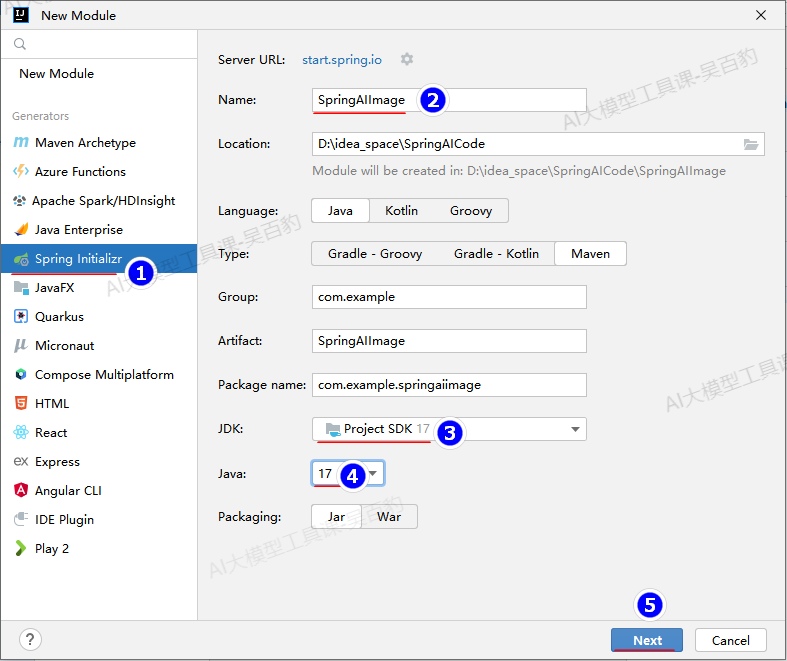Open the start.spring.io link
This screenshot has height=661, width=787.
pos(342,60)
